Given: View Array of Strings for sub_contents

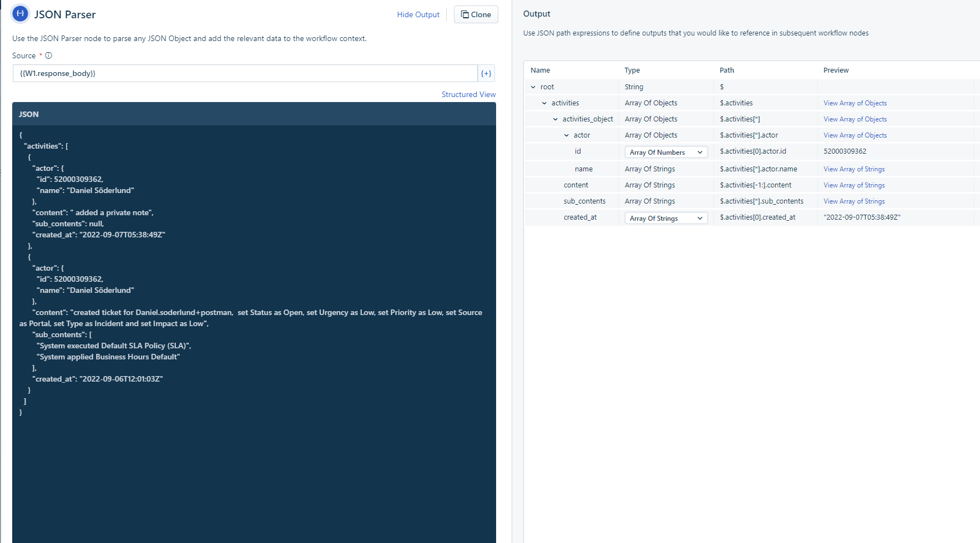Looking at the screenshot, I should 854,201.
